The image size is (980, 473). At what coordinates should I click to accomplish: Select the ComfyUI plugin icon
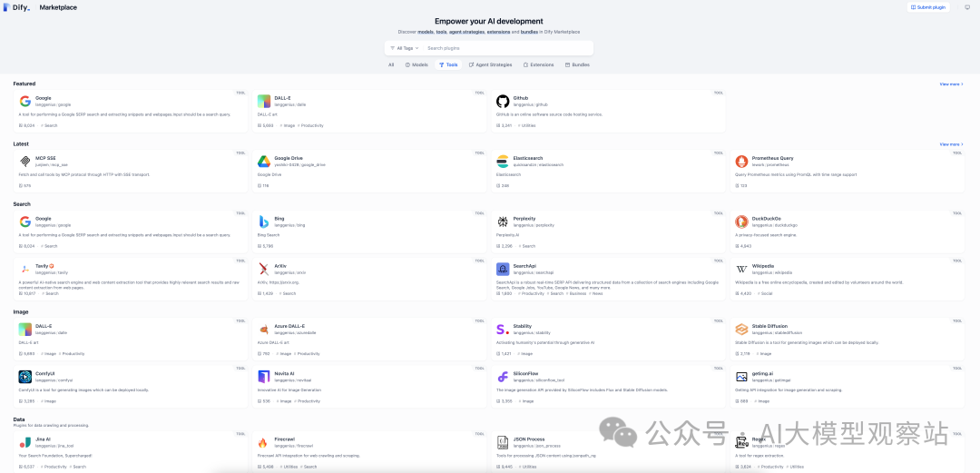coord(25,377)
